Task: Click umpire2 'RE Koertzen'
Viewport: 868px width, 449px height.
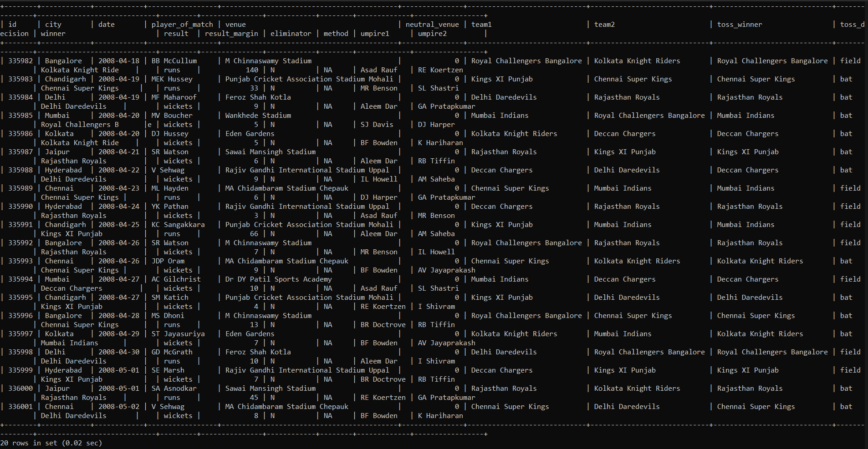Action: click(x=440, y=70)
